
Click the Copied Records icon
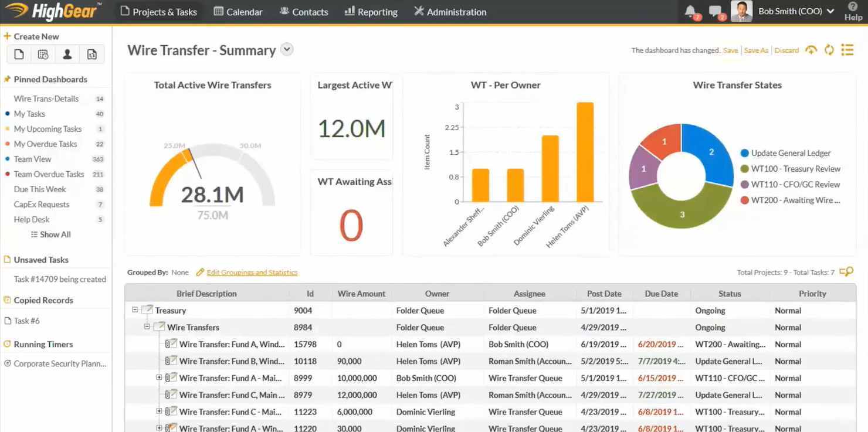tap(7, 300)
